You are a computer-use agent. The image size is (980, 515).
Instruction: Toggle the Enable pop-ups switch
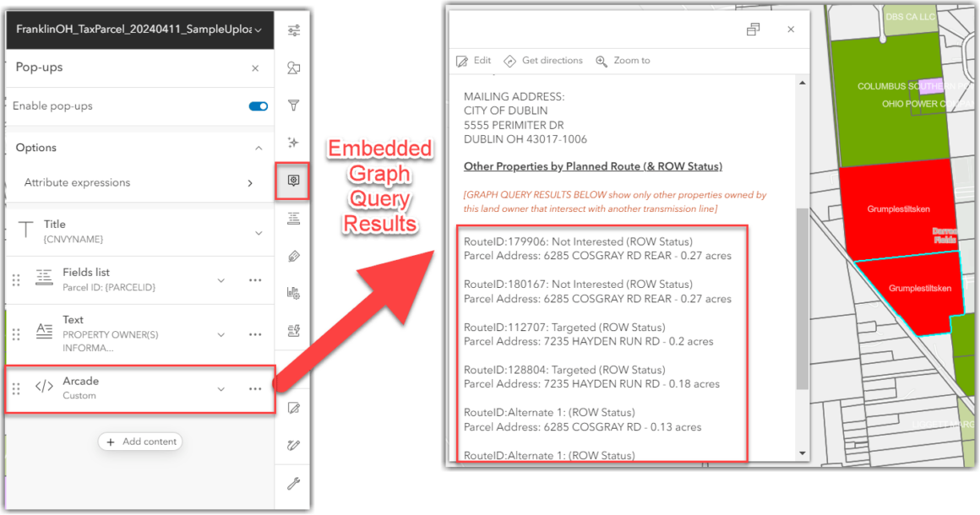tap(259, 106)
